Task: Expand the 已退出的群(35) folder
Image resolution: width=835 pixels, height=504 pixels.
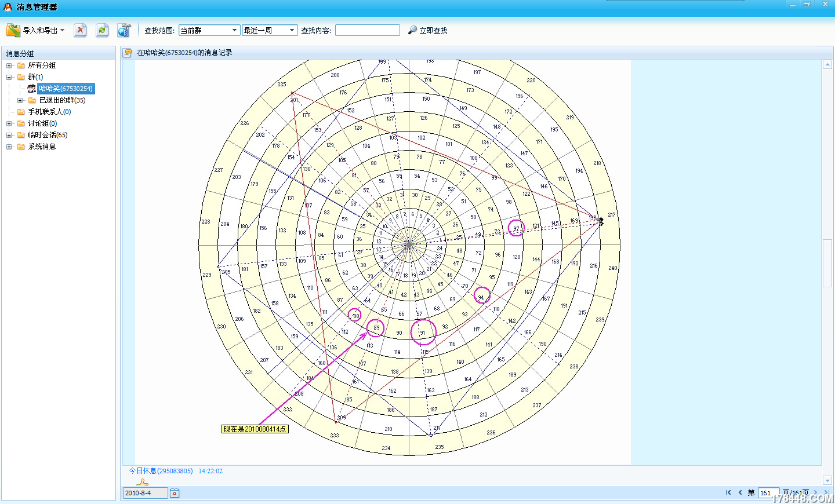Action: (x=20, y=100)
